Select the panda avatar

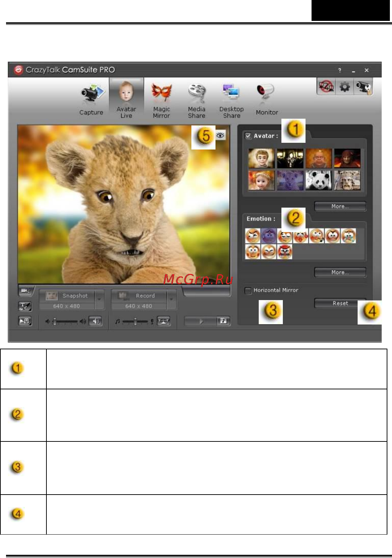click(x=319, y=180)
